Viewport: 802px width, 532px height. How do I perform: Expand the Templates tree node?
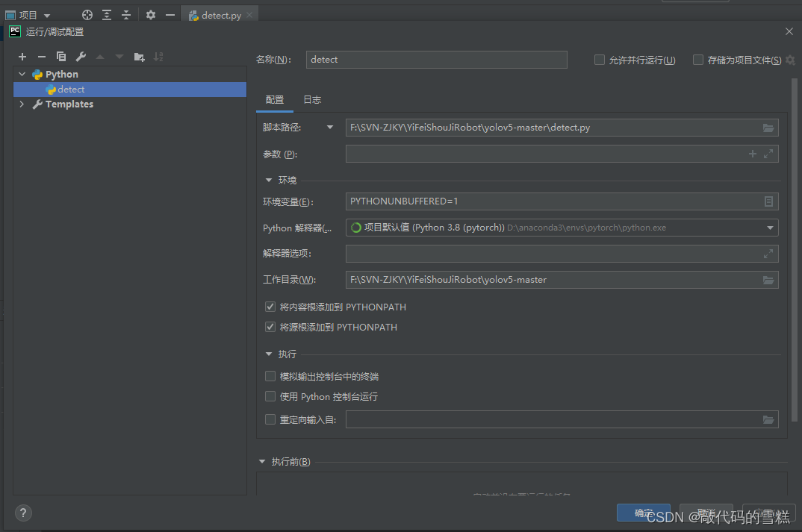(x=22, y=104)
